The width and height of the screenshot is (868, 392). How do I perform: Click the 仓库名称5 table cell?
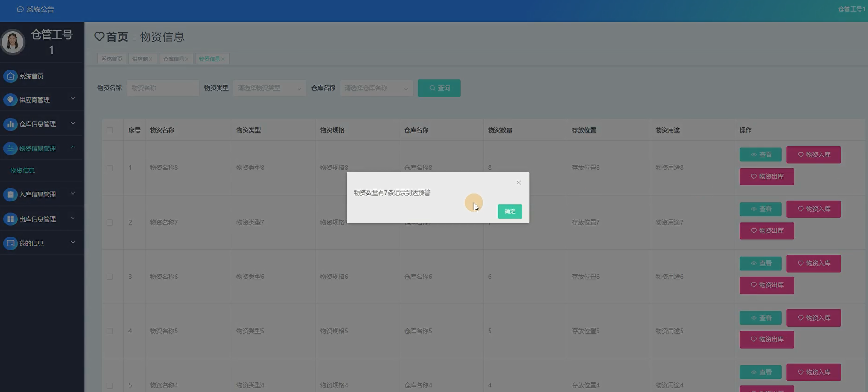pos(418,331)
